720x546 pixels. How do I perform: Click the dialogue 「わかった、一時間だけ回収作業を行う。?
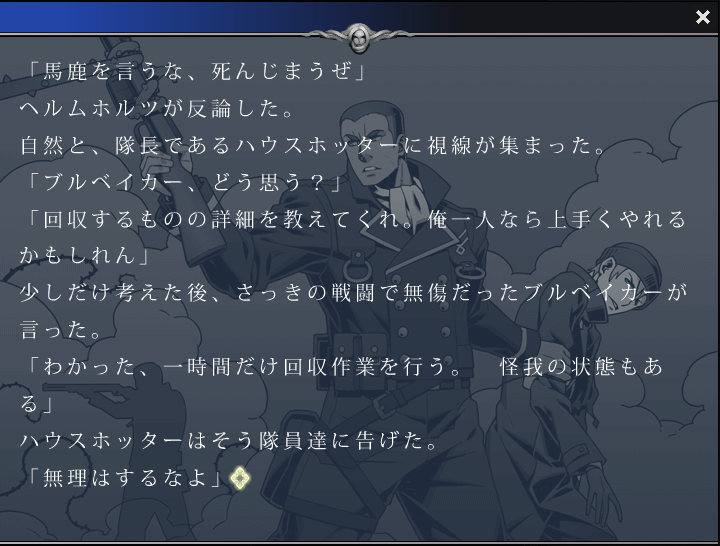pyautogui.click(x=343, y=366)
